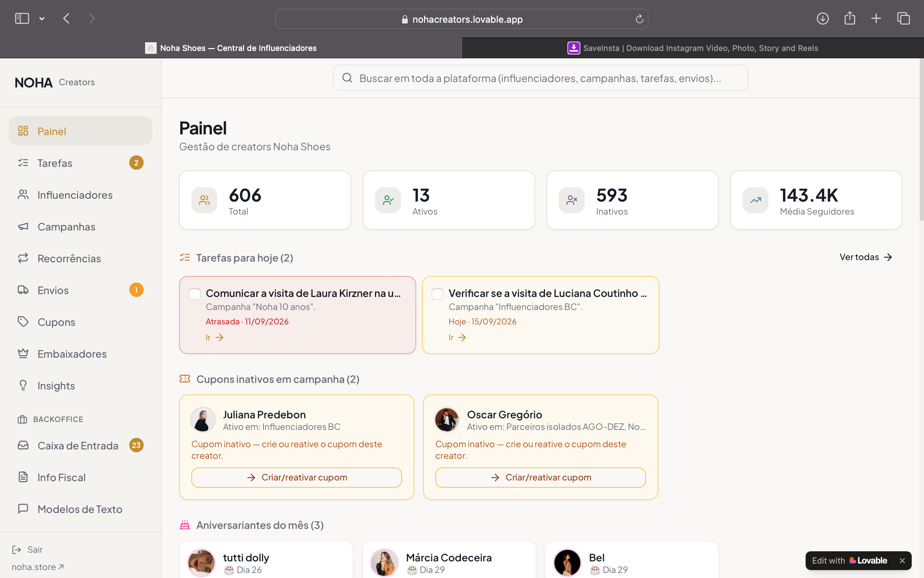Open Recorrências in the sidebar
Image resolution: width=924 pixels, height=578 pixels.
80,258
